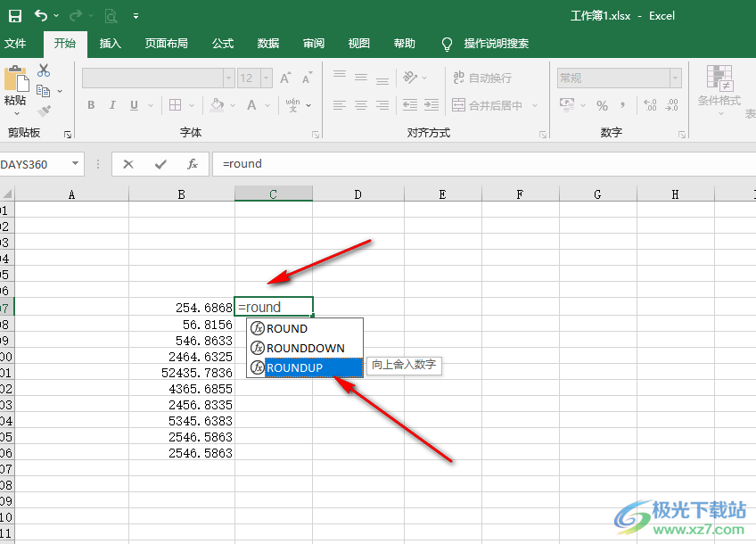Click the phonetic guide wén icon
Viewport: 756px width, 544px height.
292,105
